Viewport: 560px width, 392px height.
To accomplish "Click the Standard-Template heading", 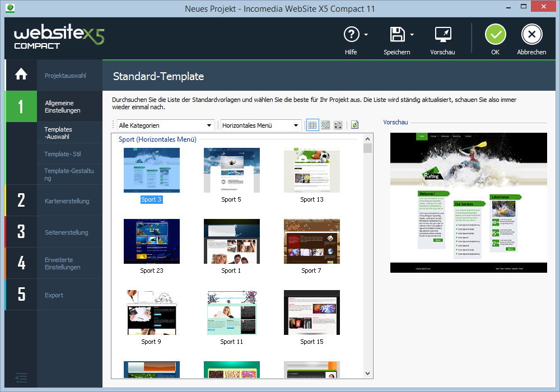I will click(x=158, y=76).
